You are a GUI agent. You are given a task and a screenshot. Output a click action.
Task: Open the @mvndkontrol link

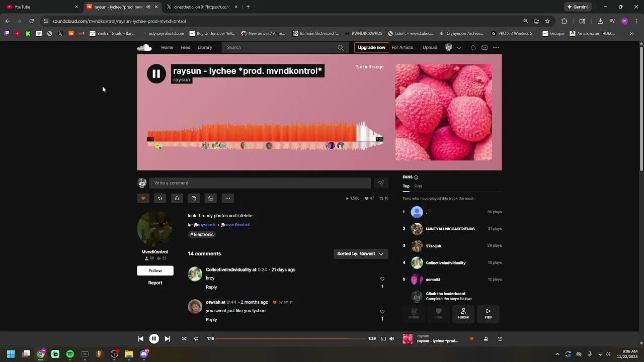pos(235,225)
